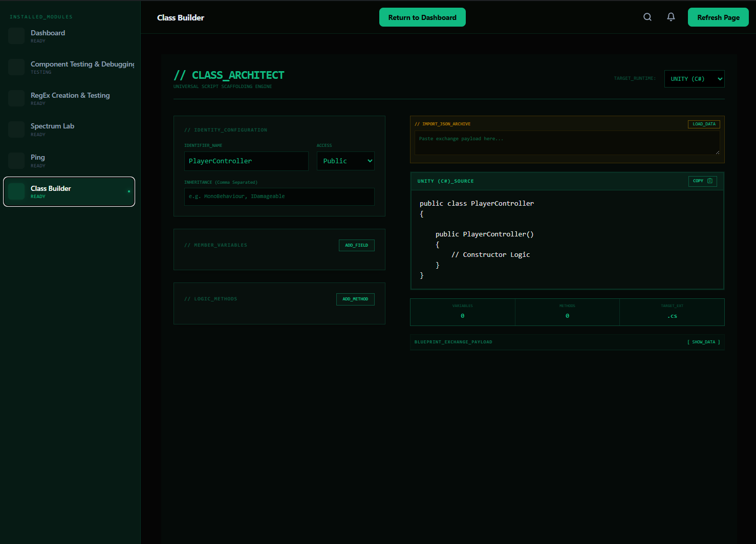Open the Access Public dropdown
Screen dimensions: 756x544
point(345,161)
